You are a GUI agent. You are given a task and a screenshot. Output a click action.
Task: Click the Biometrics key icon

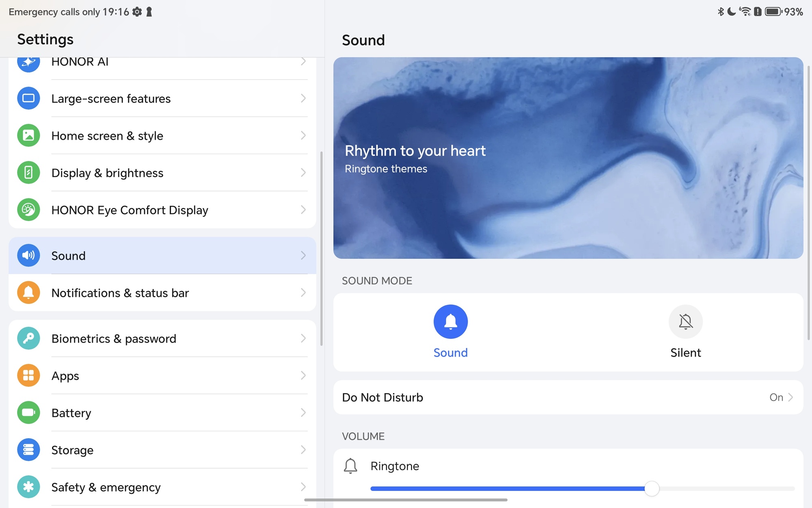(x=28, y=338)
